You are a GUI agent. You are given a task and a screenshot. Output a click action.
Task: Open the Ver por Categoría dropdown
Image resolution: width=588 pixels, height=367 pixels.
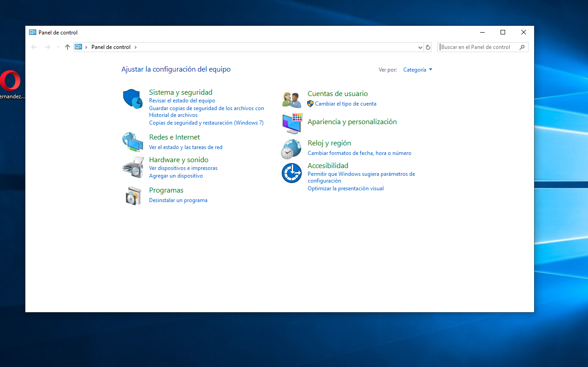(x=418, y=70)
